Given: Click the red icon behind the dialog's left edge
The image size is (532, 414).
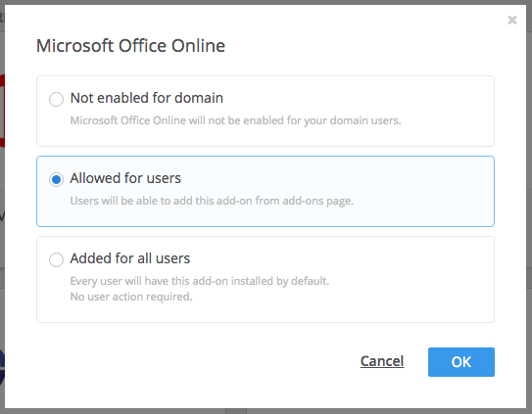Looking at the screenshot, I should [x=2, y=111].
